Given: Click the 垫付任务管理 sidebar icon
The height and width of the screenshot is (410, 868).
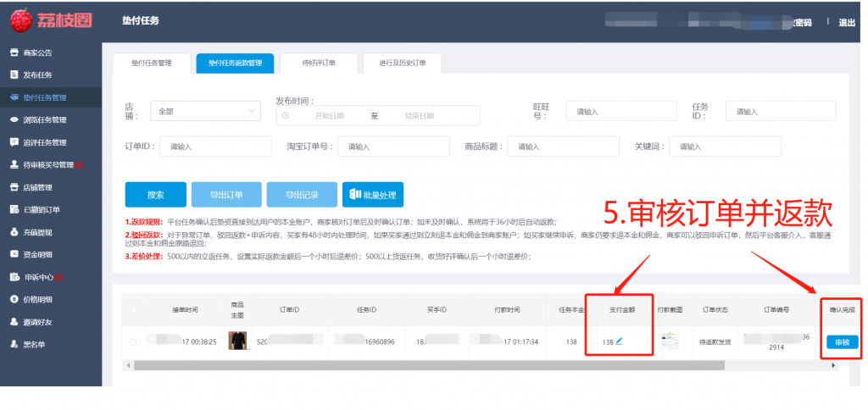Looking at the screenshot, I should pos(14,97).
